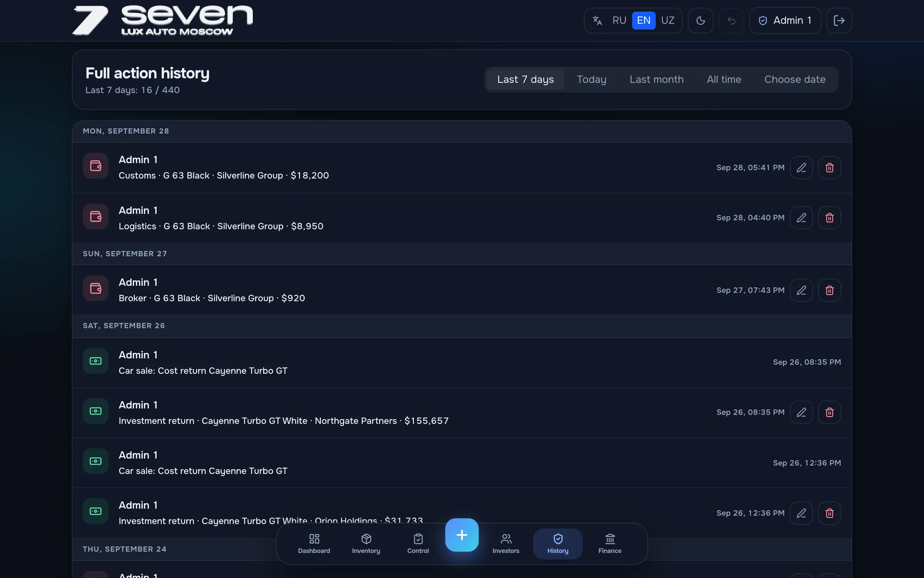
Task: Click the 'Sep 27, 07:43 PM' timestamp
Action: click(x=750, y=290)
